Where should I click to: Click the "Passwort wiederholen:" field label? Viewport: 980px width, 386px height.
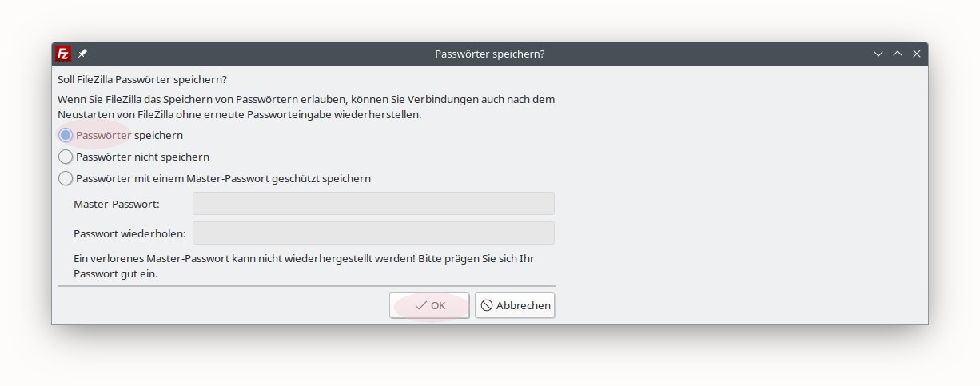tap(129, 233)
